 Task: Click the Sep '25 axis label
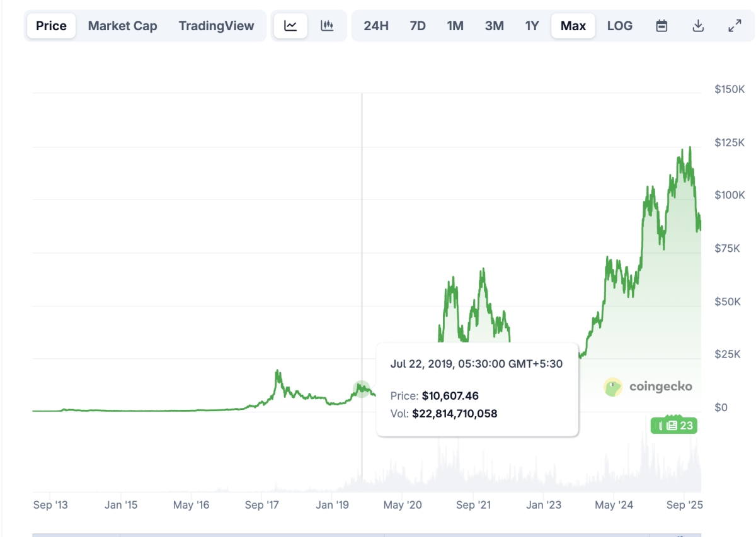point(684,504)
